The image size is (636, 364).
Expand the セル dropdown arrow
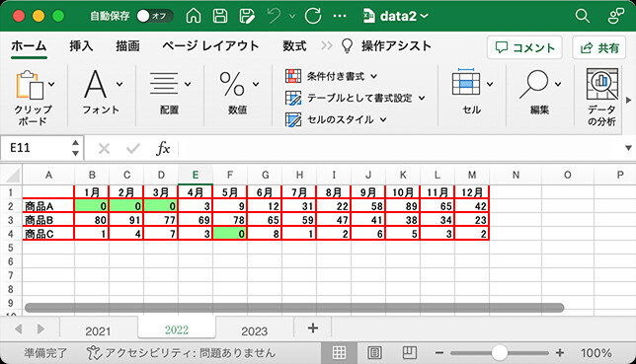pos(490,84)
